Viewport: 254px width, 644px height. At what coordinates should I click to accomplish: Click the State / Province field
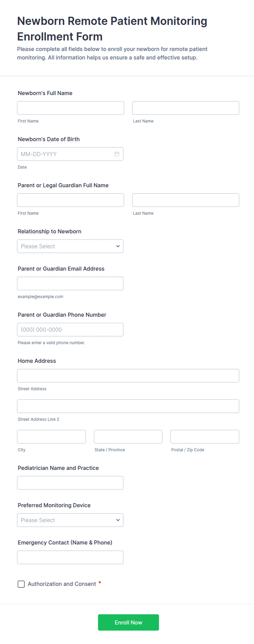tap(128, 437)
